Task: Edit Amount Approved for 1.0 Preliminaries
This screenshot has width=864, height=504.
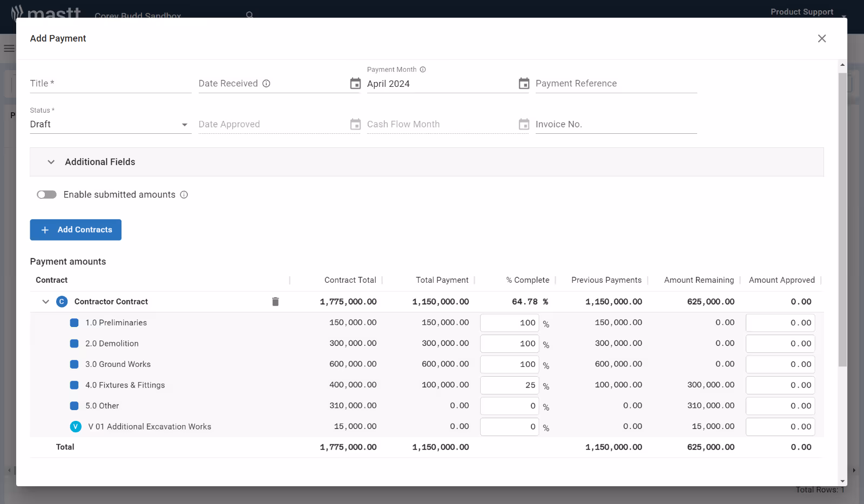Action: point(780,323)
